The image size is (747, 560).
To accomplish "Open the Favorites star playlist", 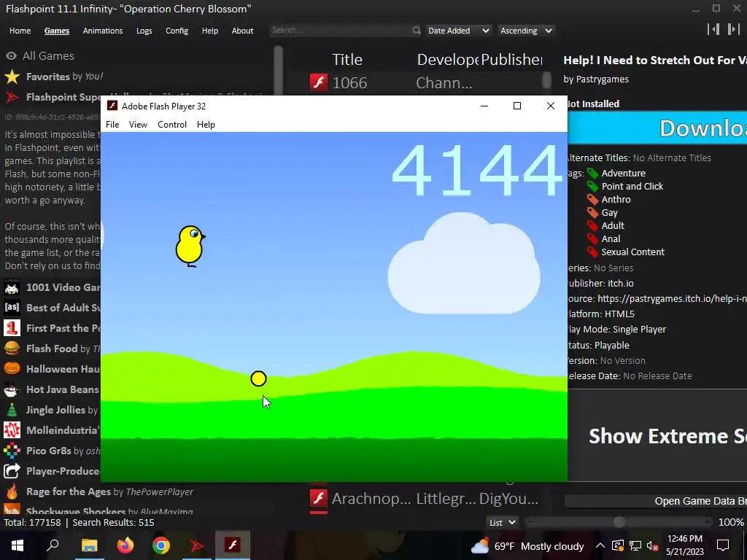I will point(12,76).
